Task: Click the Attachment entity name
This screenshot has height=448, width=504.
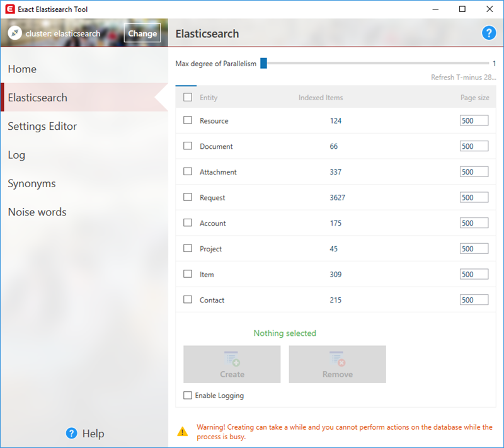Action: coord(218,172)
